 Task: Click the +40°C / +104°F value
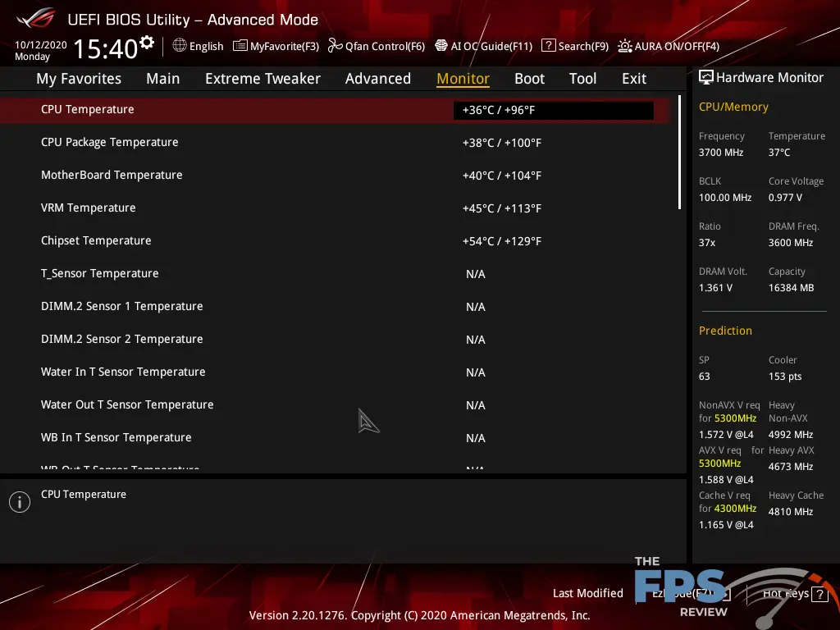click(502, 176)
